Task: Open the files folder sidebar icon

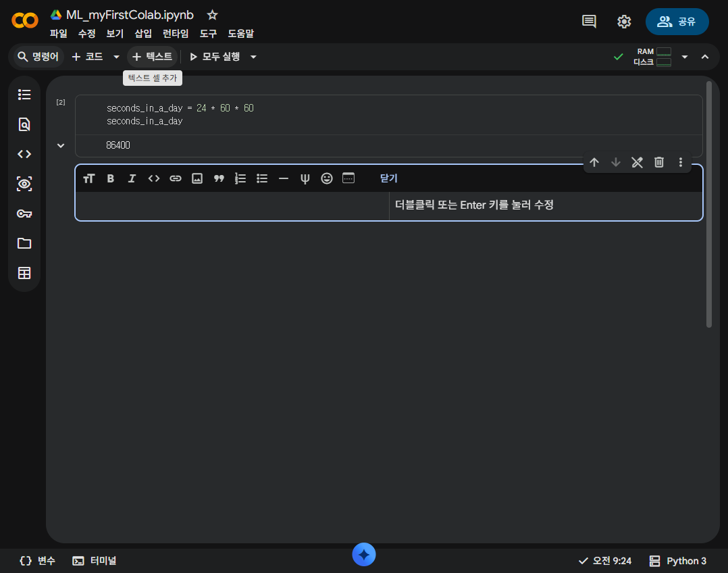Action: (x=24, y=243)
